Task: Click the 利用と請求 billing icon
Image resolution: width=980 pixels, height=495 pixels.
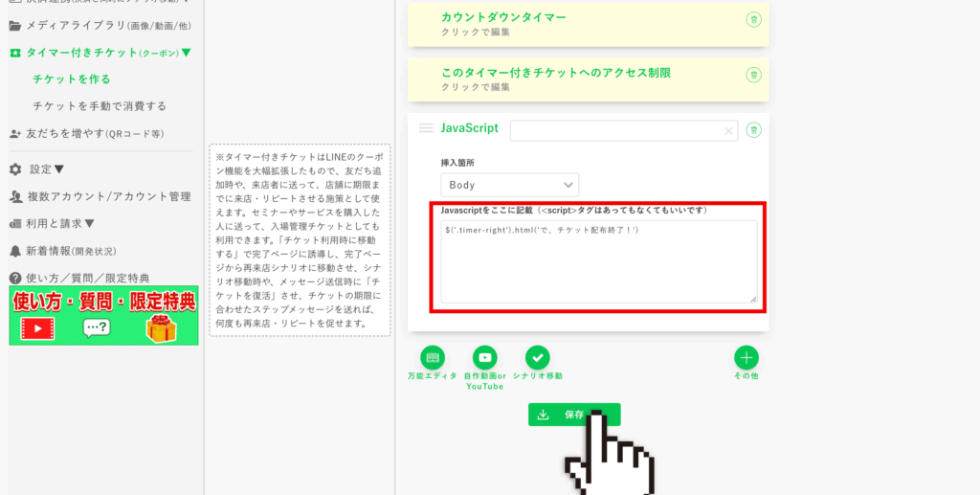Action: pos(15,224)
